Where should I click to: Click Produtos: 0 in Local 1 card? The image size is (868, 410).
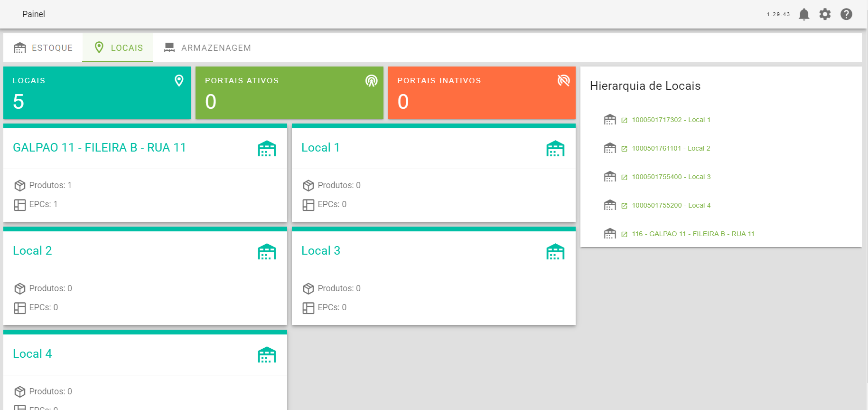click(x=339, y=185)
